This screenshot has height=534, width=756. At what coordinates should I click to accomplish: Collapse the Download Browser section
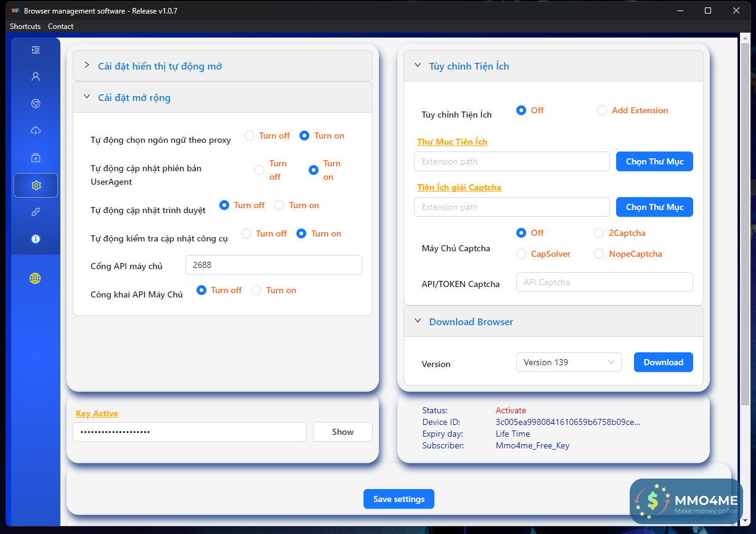553,322
